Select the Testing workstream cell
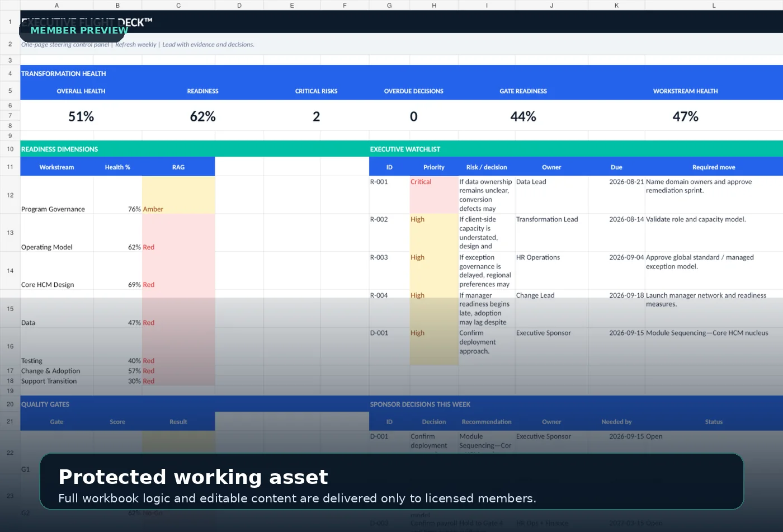783x532 pixels. [56, 346]
